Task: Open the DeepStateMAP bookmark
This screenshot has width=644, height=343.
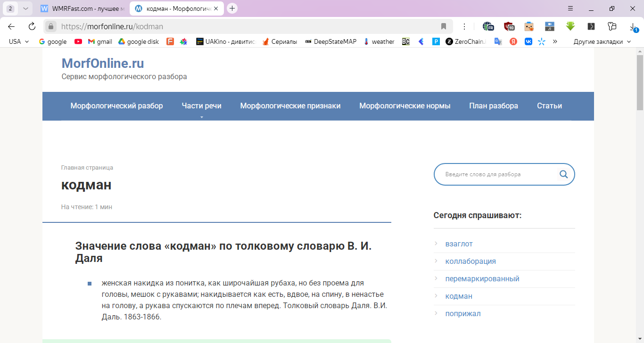Action: pos(330,41)
